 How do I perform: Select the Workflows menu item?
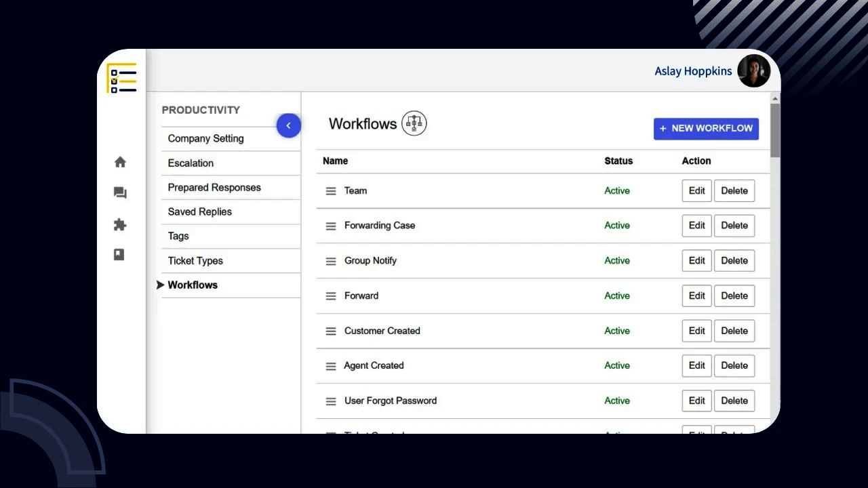tap(231, 285)
